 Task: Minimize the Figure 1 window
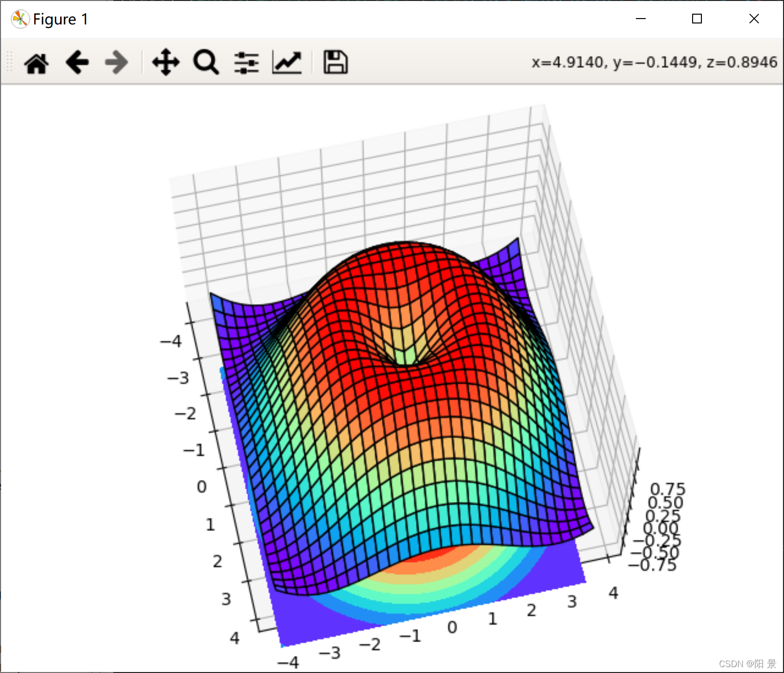pyautogui.click(x=641, y=19)
